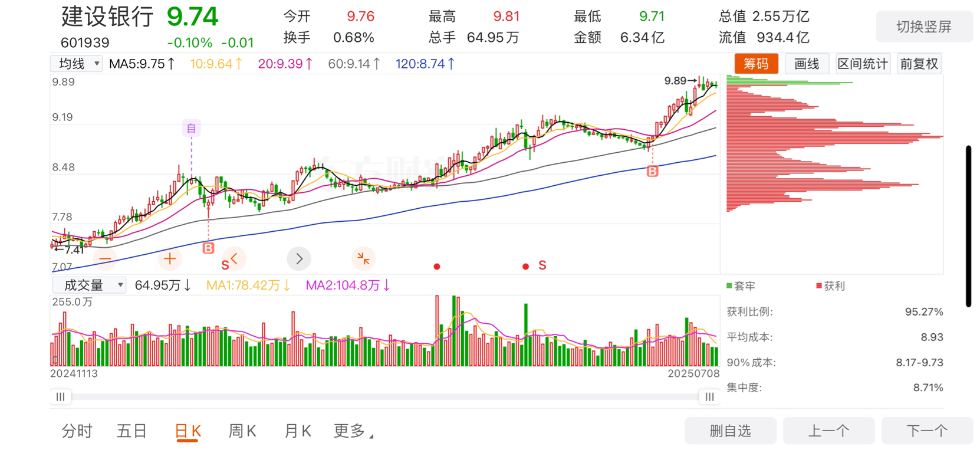Toggle the 筹码 chip distribution panel
Viewport: 980px width, 453px height.
(x=756, y=64)
